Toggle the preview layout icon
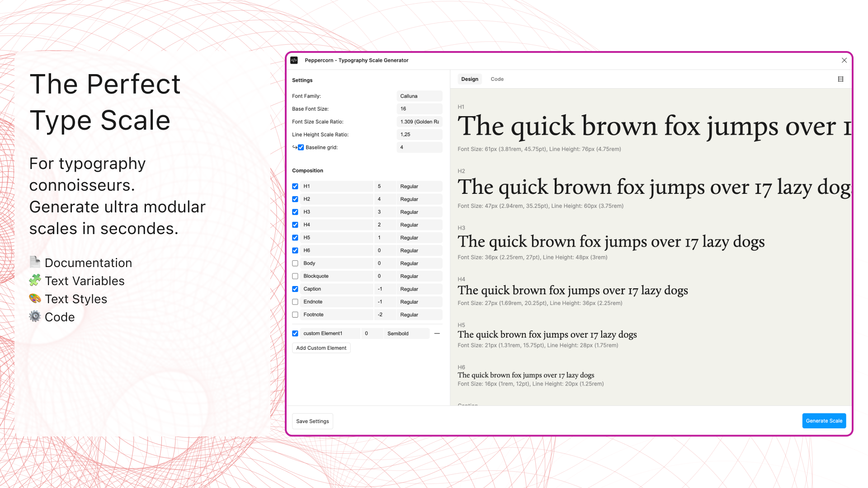This screenshot has width=868, height=488. pyautogui.click(x=840, y=79)
